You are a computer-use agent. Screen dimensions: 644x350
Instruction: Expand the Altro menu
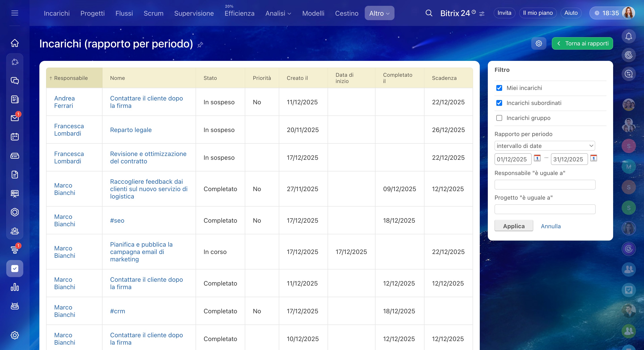379,13
